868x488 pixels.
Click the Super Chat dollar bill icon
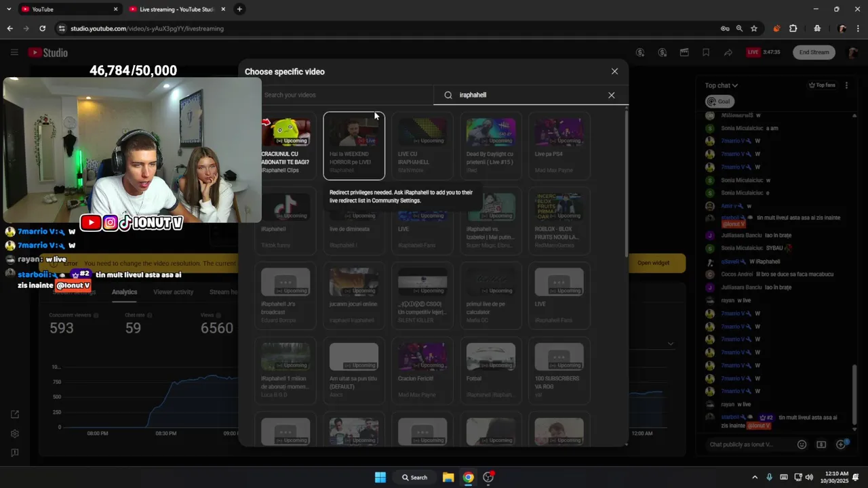tap(821, 445)
